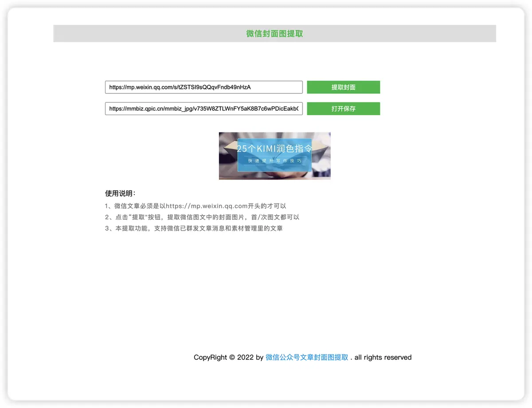This screenshot has width=532, height=408.
Task: Click the 微信封面图提取 page title
Action: tap(274, 34)
